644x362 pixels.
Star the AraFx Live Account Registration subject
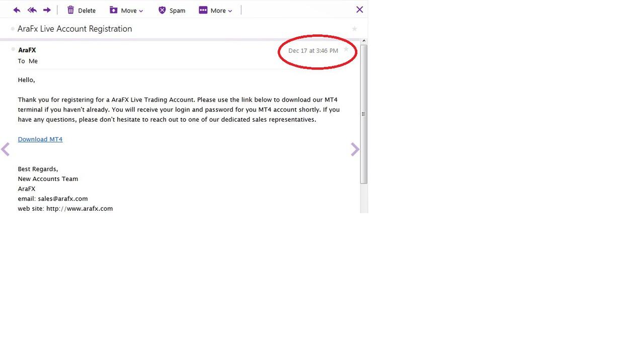pyautogui.click(x=354, y=29)
